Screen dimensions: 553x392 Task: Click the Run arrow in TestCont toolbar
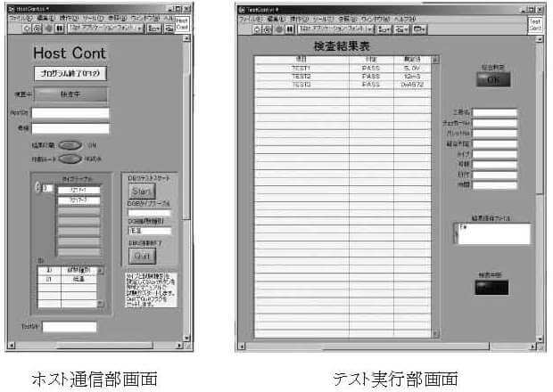[257, 29]
